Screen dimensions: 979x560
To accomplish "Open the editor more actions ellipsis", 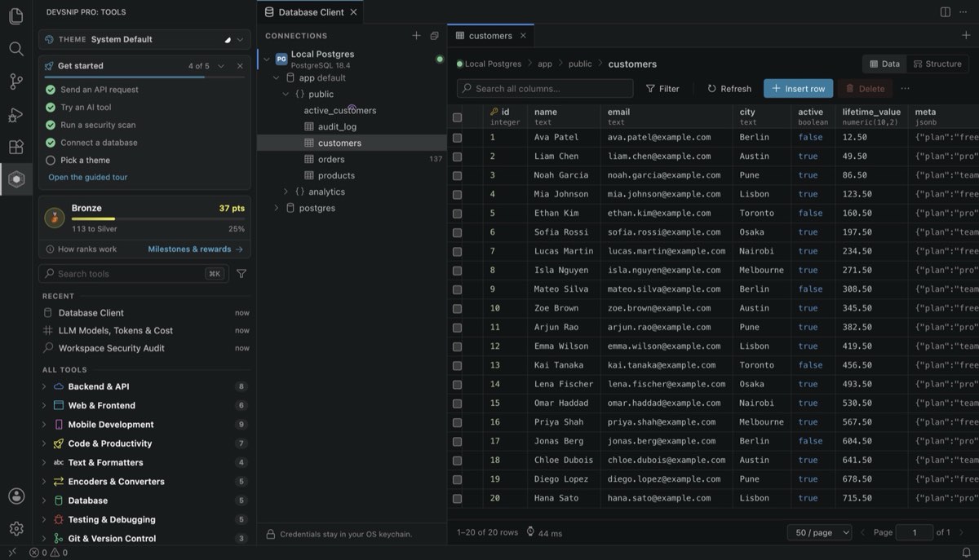I will point(965,12).
